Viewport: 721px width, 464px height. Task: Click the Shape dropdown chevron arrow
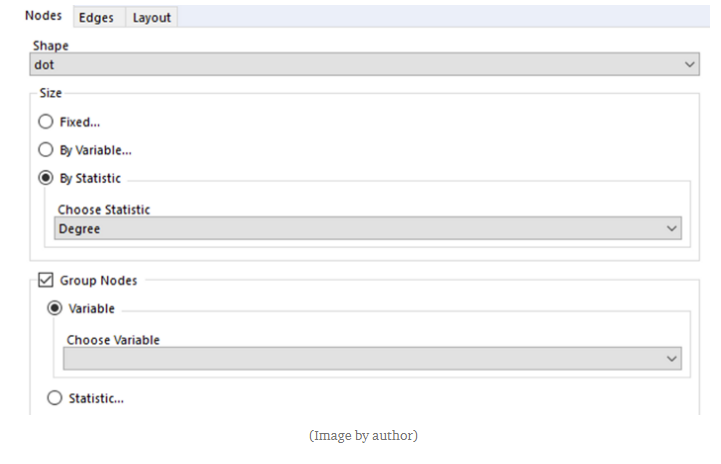pyautogui.click(x=690, y=64)
